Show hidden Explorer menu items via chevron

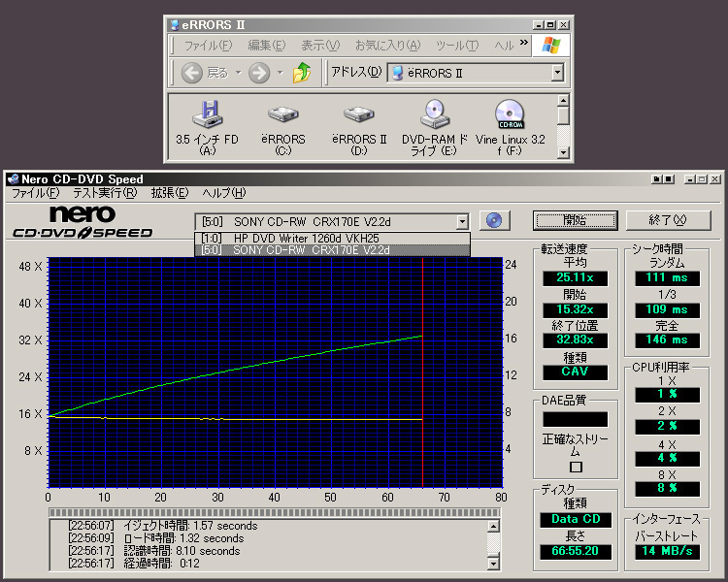pos(524,44)
